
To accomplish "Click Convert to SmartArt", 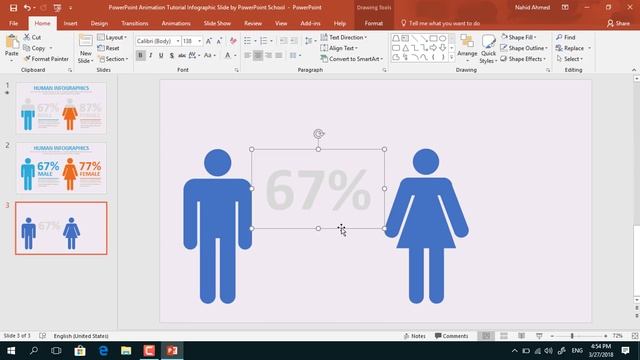I will click(352, 59).
